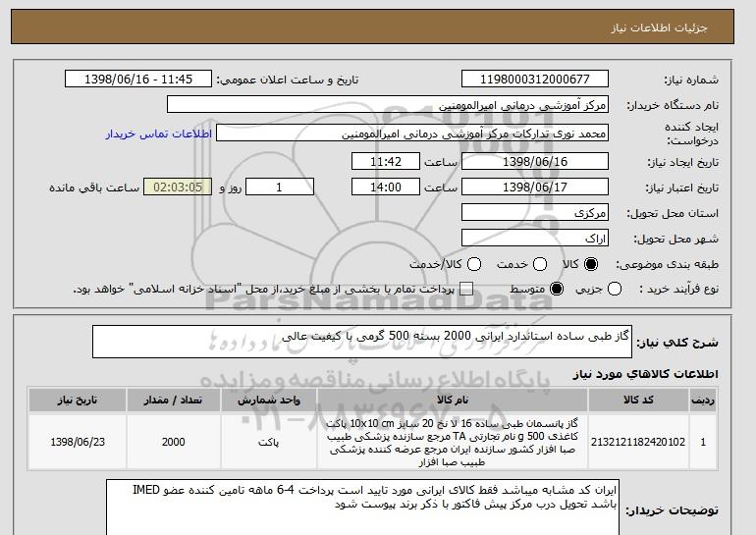
Task: Click the need date cell 1398/06/23
Action: (78, 442)
